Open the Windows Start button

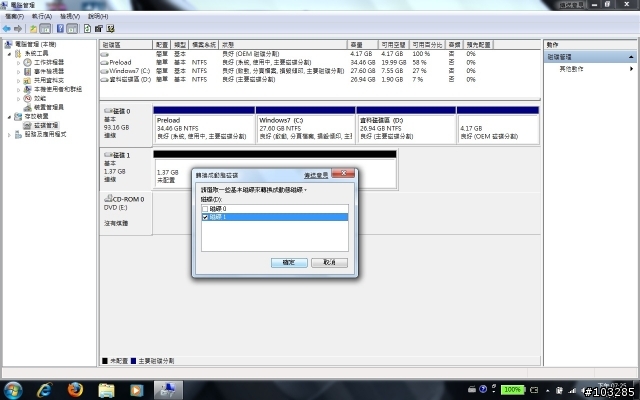(12, 390)
